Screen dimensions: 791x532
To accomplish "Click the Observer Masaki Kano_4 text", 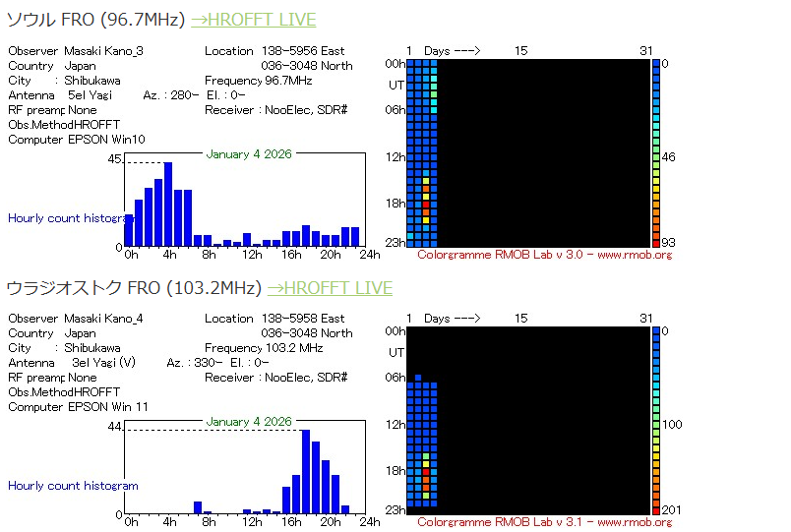I will pyautogui.click(x=76, y=319).
